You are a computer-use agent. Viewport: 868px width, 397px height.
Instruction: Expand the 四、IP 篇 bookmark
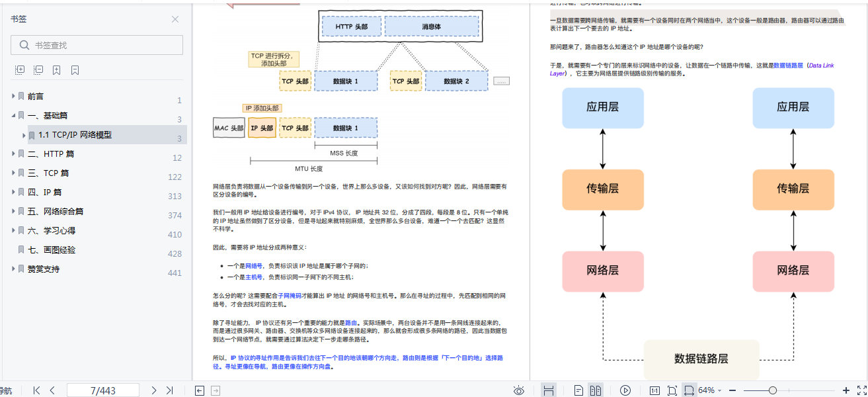(13, 192)
